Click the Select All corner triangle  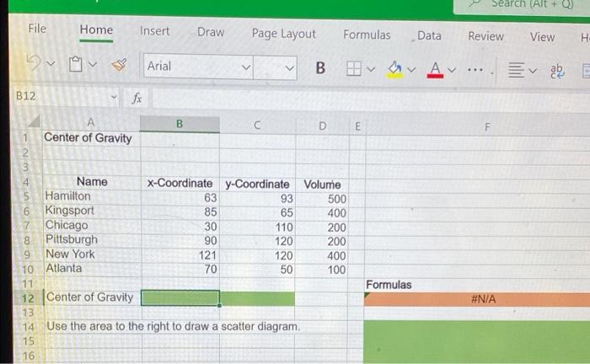pos(34,121)
